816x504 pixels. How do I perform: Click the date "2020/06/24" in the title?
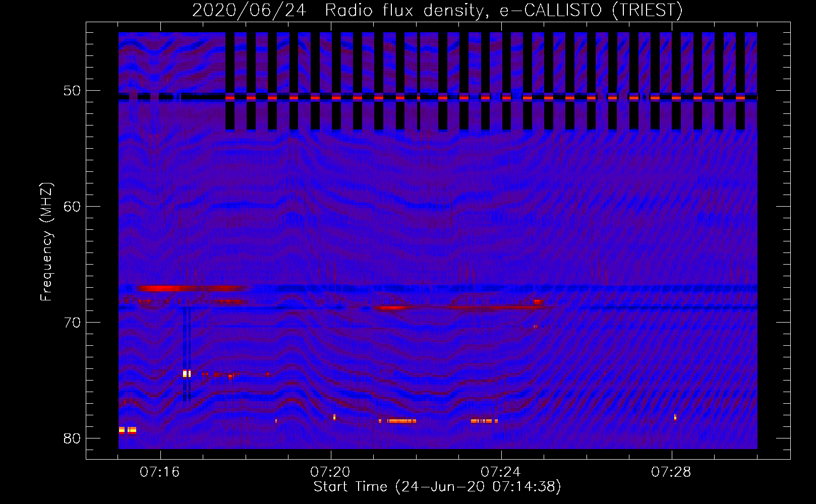(x=249, y=11)
